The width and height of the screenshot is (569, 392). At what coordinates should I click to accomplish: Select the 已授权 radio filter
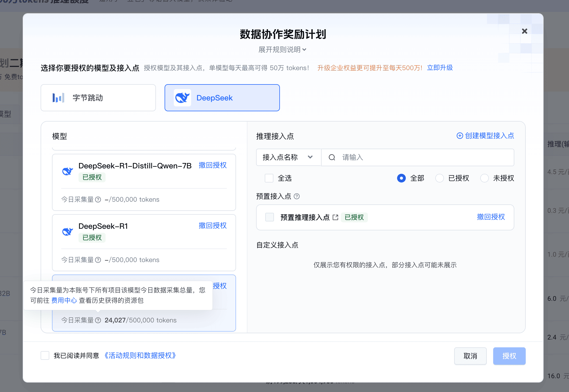point(439,178)
